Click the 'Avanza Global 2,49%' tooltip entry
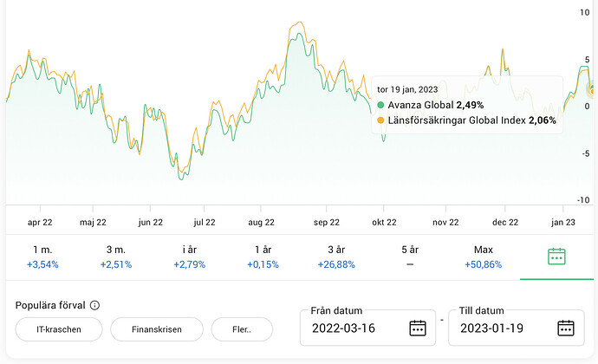This screenshot has width=598, height=364. click(430, 105)
